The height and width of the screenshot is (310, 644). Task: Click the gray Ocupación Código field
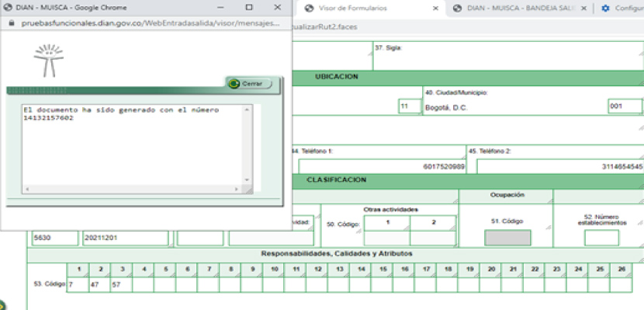pos(507,238)
